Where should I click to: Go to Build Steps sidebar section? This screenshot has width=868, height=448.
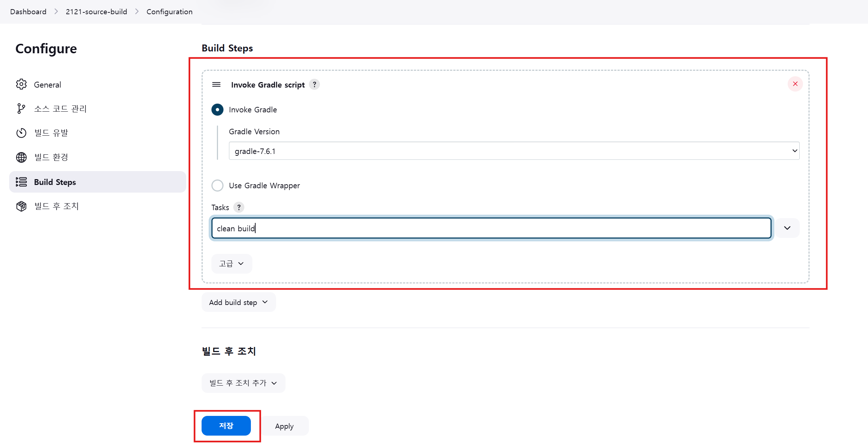pyautogui.click(x=55, y=182)
